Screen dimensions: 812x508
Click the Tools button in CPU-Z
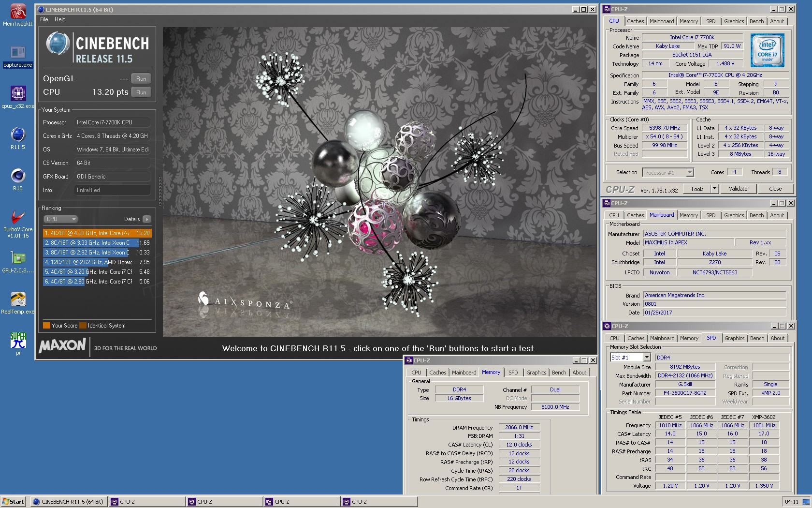click(x=697, y=189)
